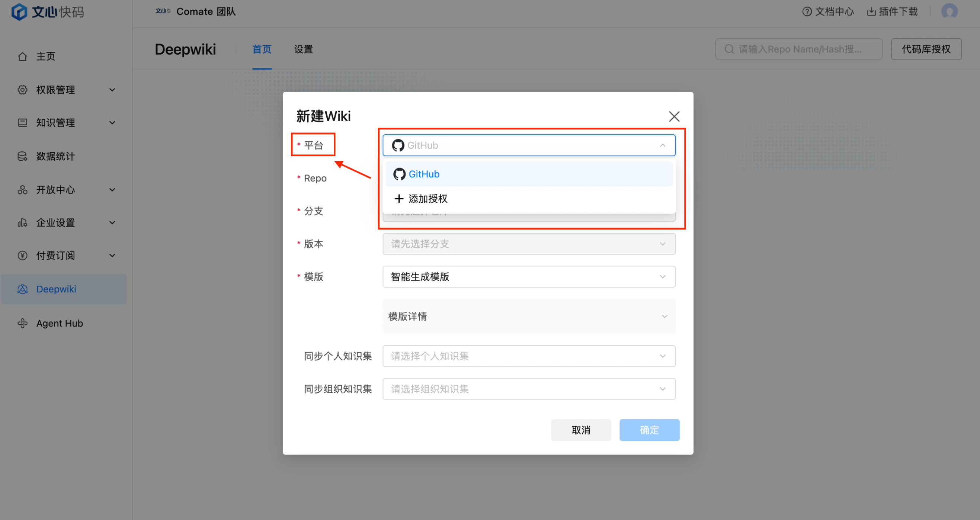980x520 pixels.
Task: Click the 代码库授权 button
Action: point(926,49)
